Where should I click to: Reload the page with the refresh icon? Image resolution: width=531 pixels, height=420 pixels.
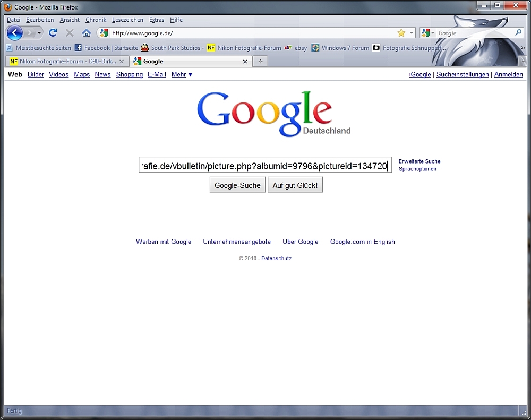pos(53,33)
